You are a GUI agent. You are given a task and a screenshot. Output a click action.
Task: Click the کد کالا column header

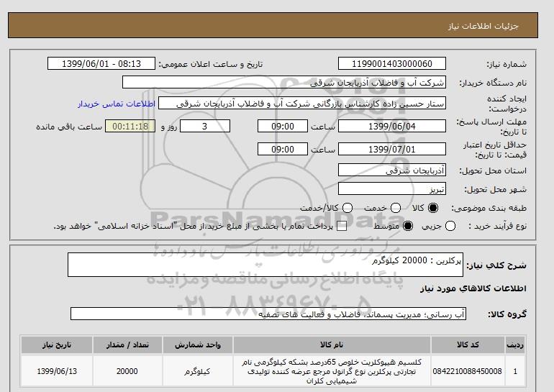click(468, 345)
